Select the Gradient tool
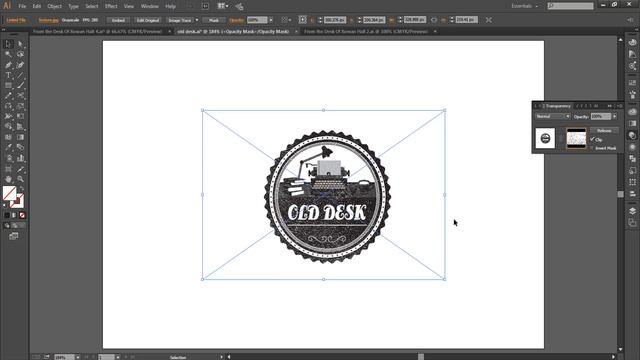This screenshot has width=640, height=360. pyautogui.click(x=20, y=137)
